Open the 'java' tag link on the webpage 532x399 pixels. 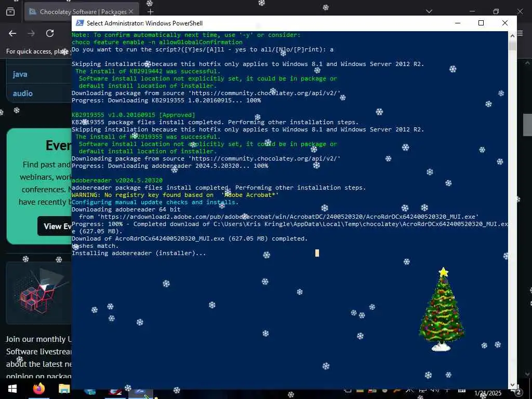[x=20, y=74]
